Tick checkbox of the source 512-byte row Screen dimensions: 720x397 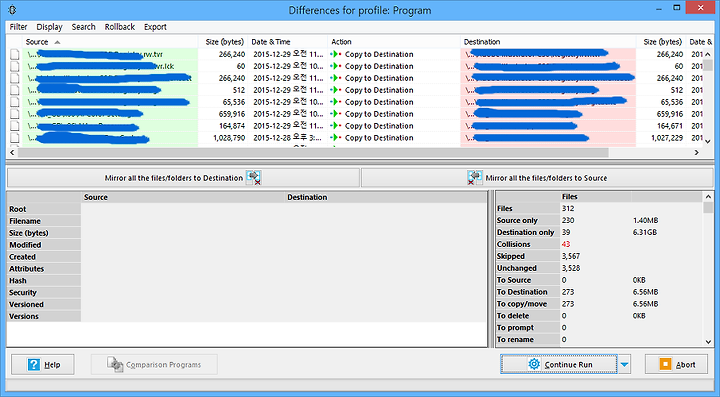[x=15, y=90]
